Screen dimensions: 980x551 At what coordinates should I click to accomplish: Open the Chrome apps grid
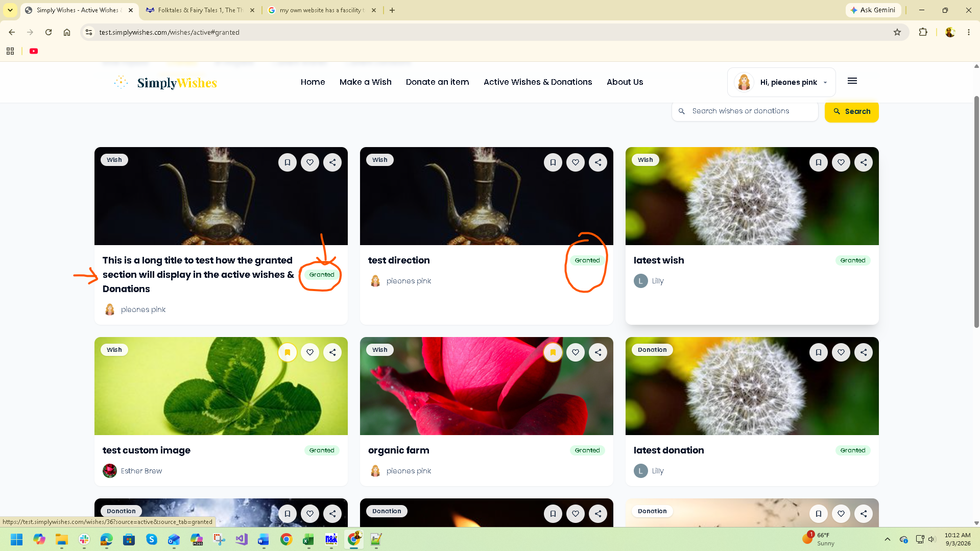click(x=10, y=51)
